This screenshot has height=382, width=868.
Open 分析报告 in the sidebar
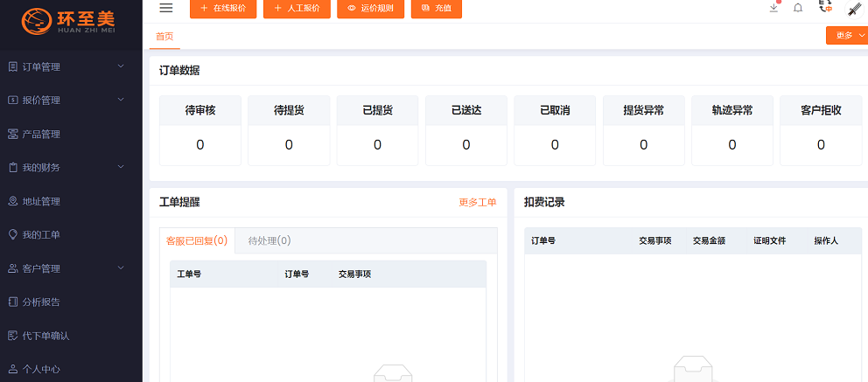(x=41, y=302)
